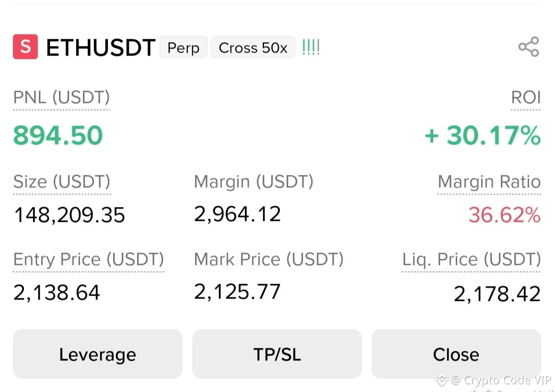Screen dimensions: 555x392
Task: Tap the +30.17% ROI value
Action: point(483,136)
